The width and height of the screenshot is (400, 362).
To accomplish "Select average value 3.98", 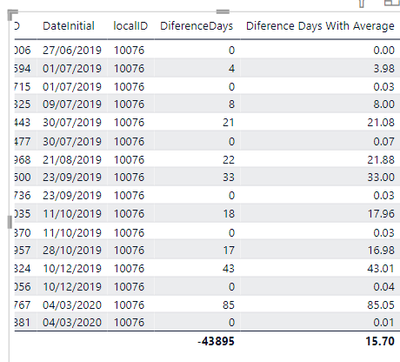I will [384, 68].
